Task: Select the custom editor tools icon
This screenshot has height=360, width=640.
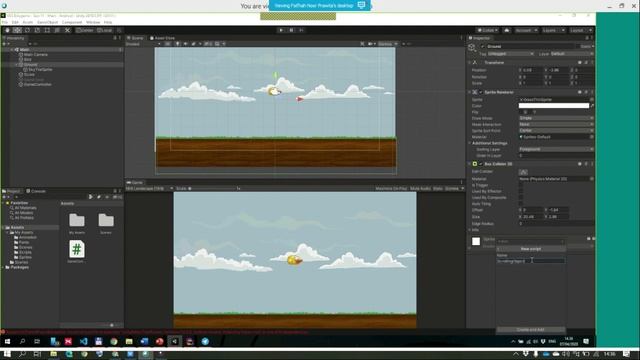Action: pos(67,30)
